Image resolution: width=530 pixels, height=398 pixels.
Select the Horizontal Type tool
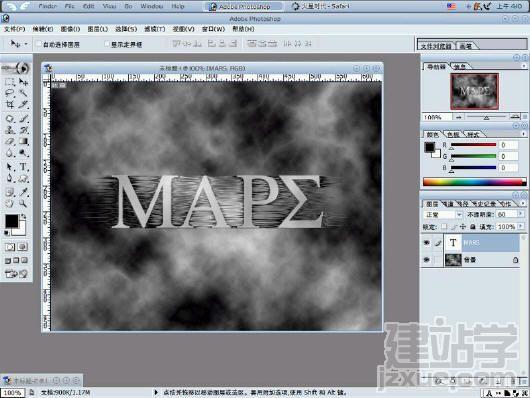pos(23,166)
